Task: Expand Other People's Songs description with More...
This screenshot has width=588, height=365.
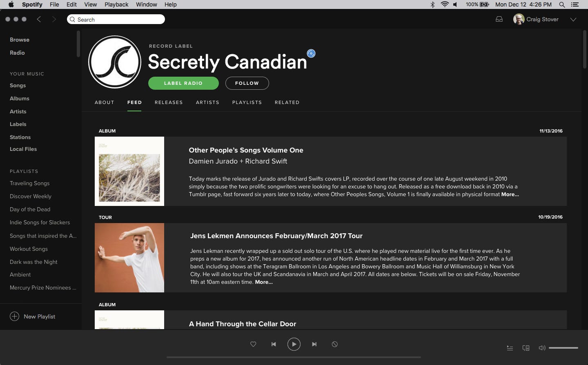Action: click(x=510, y=194)
